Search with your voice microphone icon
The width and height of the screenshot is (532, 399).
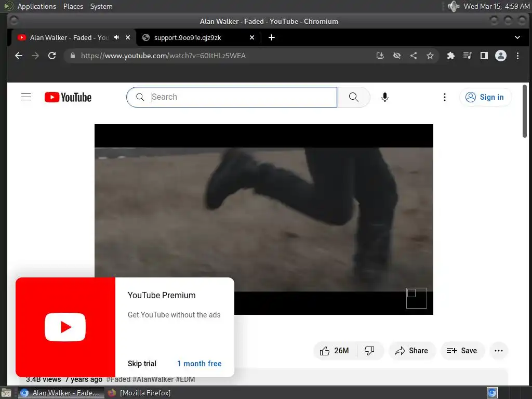click(385, 97)
